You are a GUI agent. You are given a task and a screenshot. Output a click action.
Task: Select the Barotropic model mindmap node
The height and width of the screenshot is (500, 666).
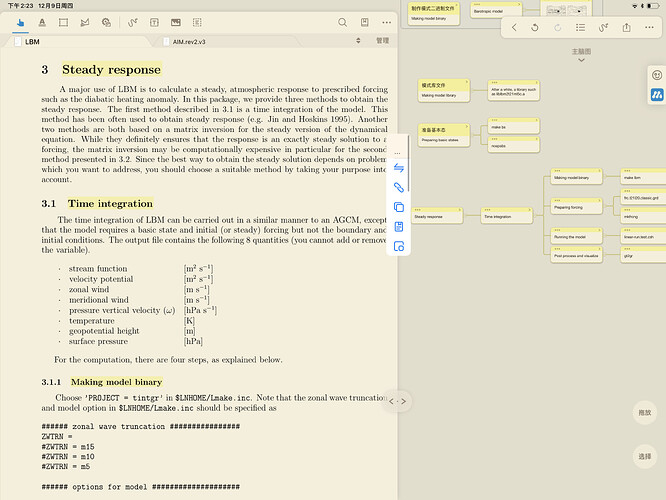[496, 10]
